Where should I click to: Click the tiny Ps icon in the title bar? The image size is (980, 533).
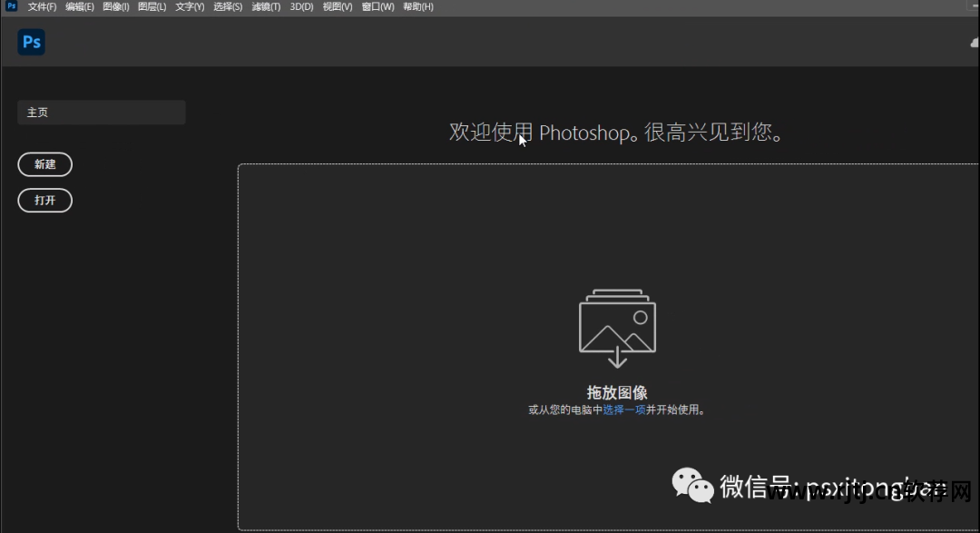9,6
